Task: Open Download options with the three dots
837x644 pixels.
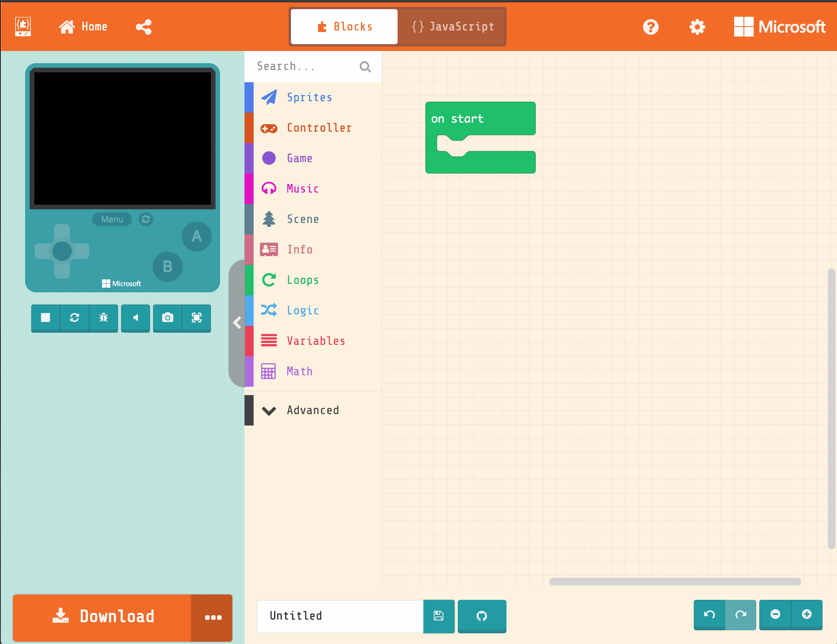Action: pos(213,617)
